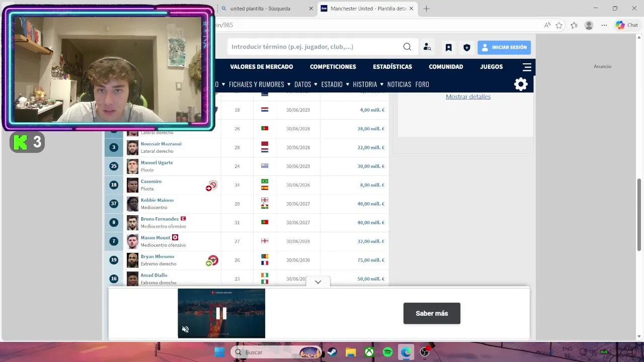644x362 pixels.
Task: Collapse the bottom ad with chevron
Action: tap(318, 282)
